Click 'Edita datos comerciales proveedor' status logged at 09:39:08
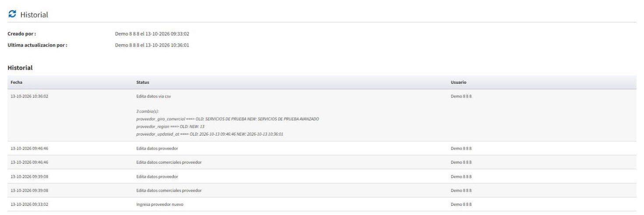Screen dimensions: 644x215 click(x=169, y=190)
